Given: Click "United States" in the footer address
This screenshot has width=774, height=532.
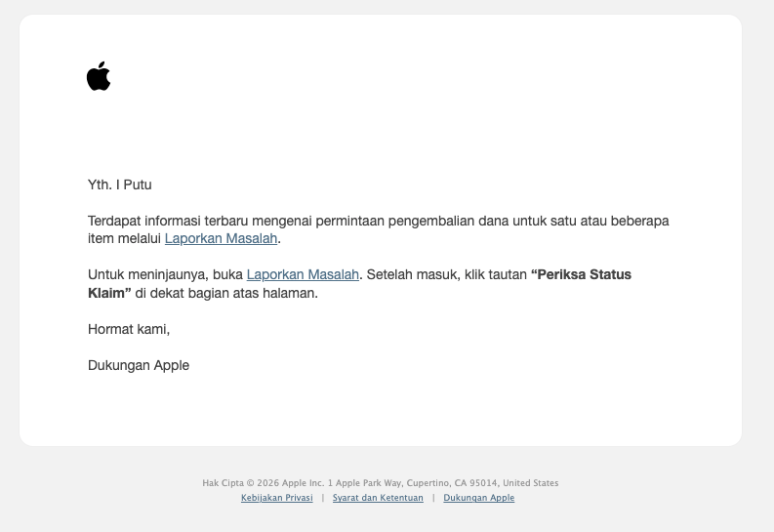Looking at the screenshot, I should [x=531, y=483].
